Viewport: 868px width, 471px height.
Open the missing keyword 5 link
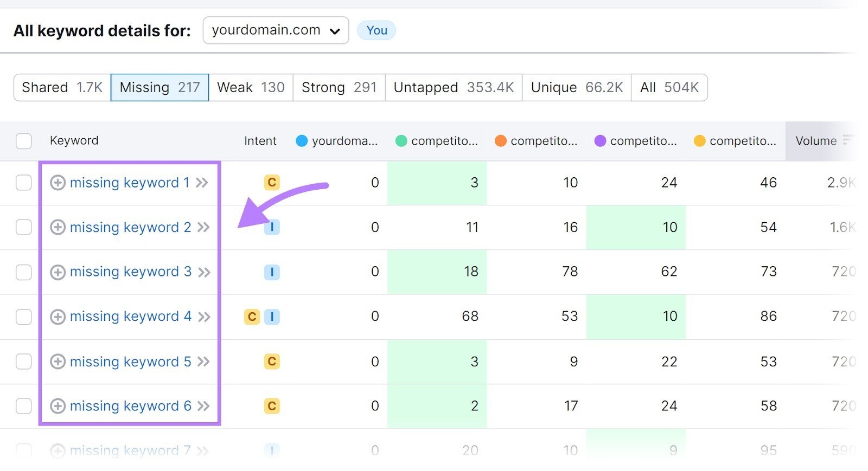pyautogui.click(x=130, y=362)
